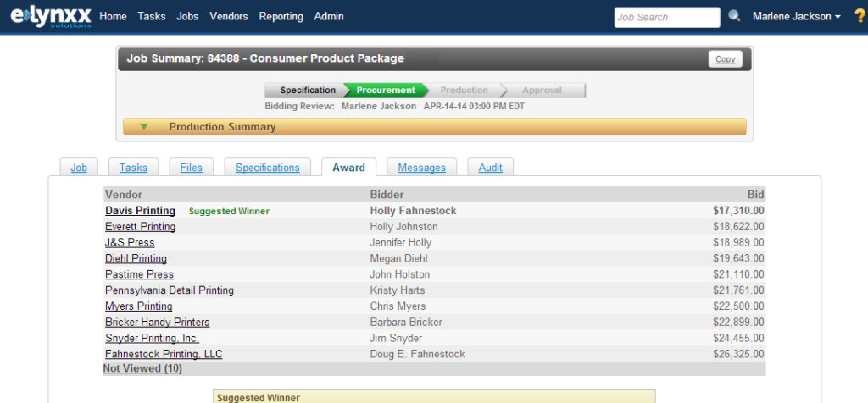
Task: Click the $18,989.00 bid amount
Action: coord(738,243)
